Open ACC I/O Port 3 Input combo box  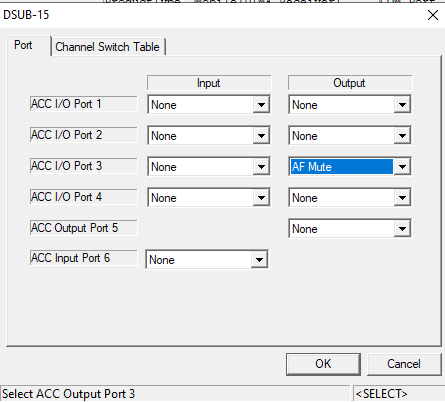tap(209, 167)
